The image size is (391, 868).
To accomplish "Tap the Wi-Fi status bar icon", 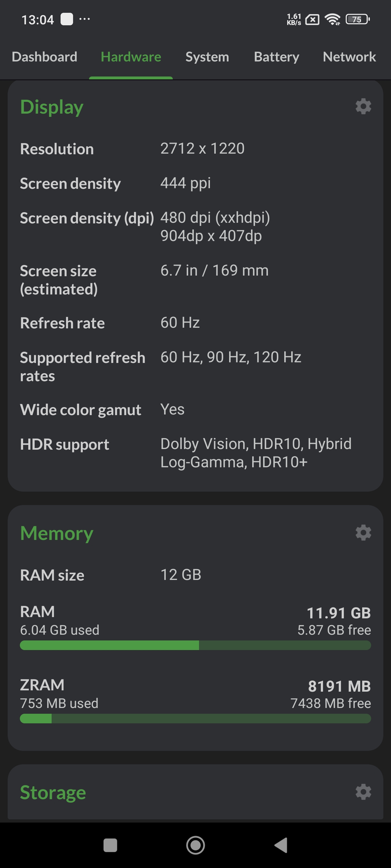I will point(332,20).
